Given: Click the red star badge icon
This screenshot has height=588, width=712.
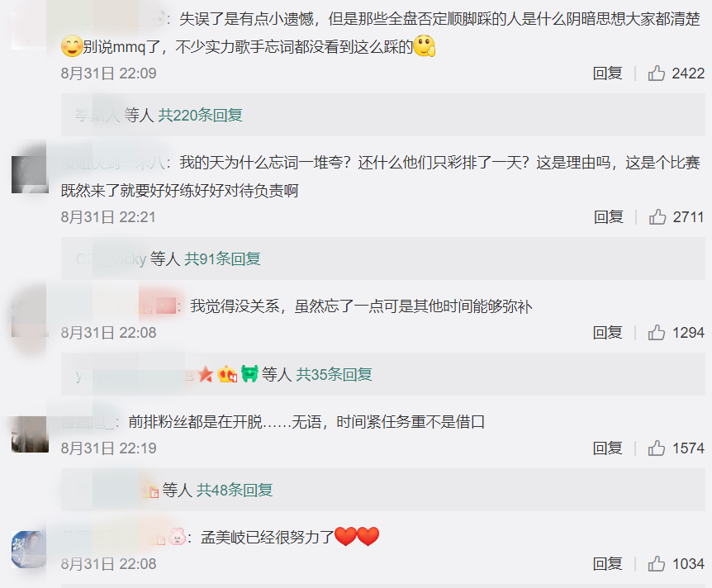Looking at the screenshot, I should 206,375.
